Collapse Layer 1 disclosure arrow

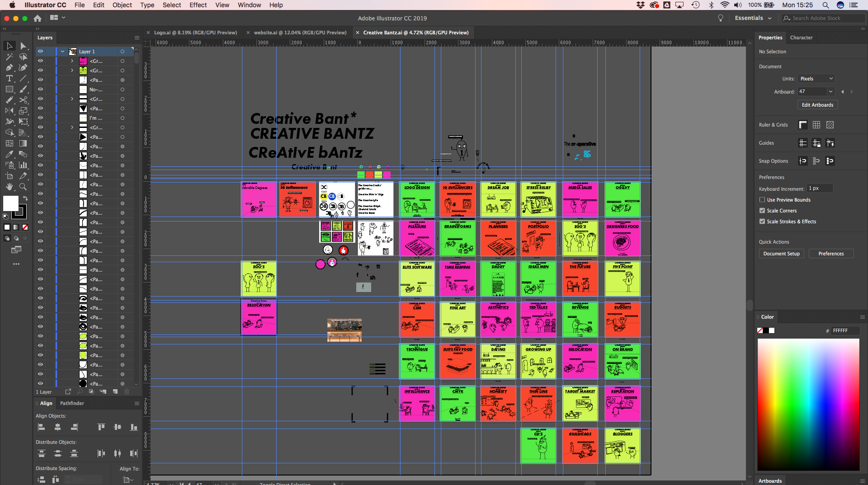click(63, 52)
